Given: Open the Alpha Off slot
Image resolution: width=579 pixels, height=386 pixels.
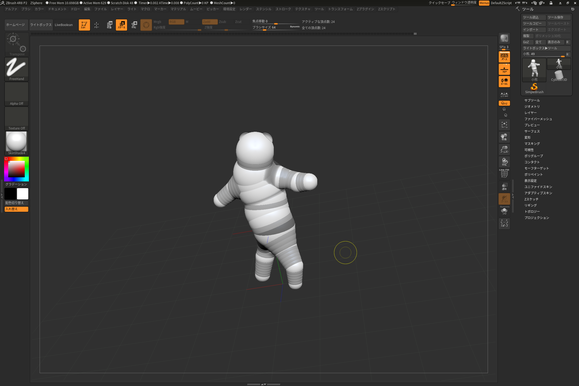Looking at the screenshot, I should pyautogui.click(x=16, y=93).
